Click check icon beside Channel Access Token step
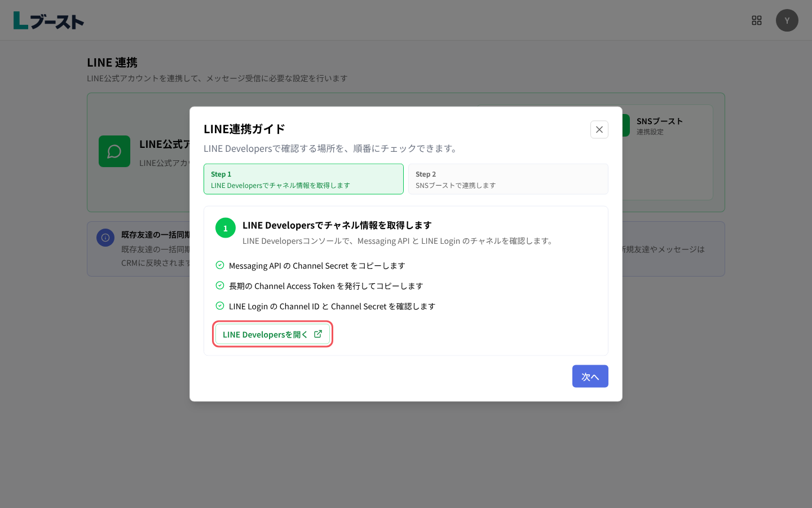The height and width of the screenshot is (508, 812). coord(220,286)
